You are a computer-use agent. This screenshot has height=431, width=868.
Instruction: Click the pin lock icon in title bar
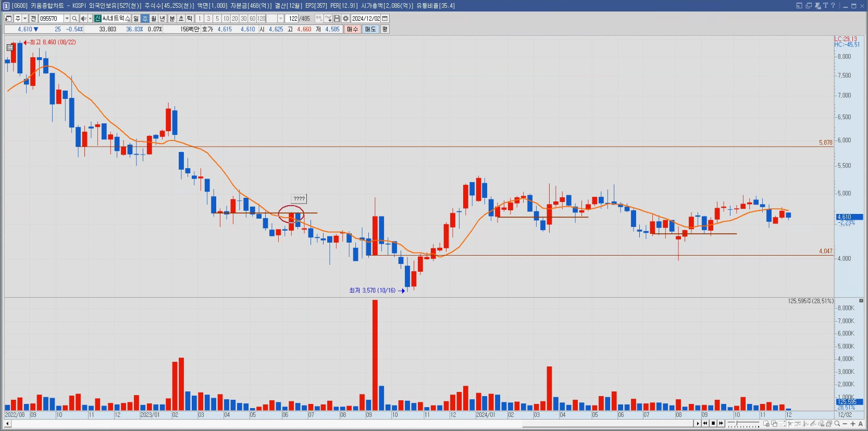[817, 6]
